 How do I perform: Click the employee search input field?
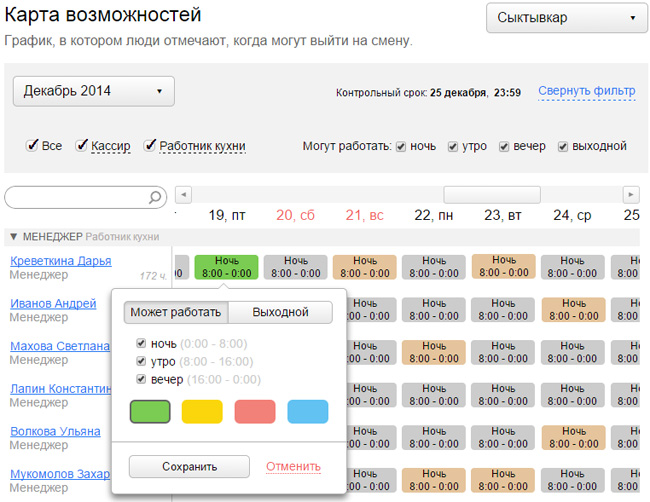point(85,197)
